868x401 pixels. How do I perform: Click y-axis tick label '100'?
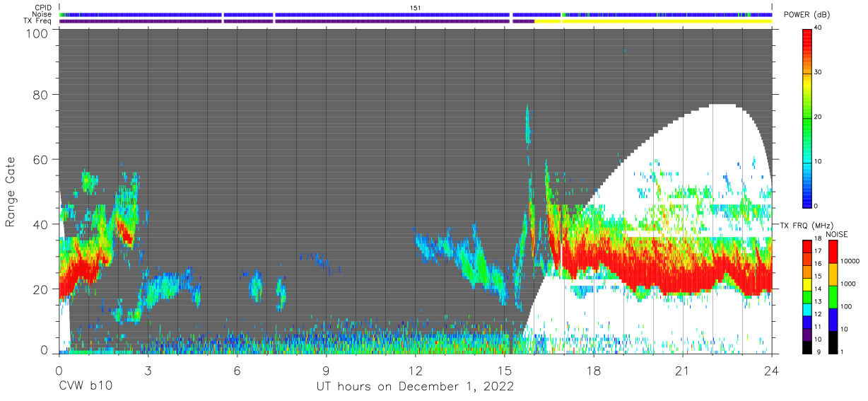pos(38,33)
